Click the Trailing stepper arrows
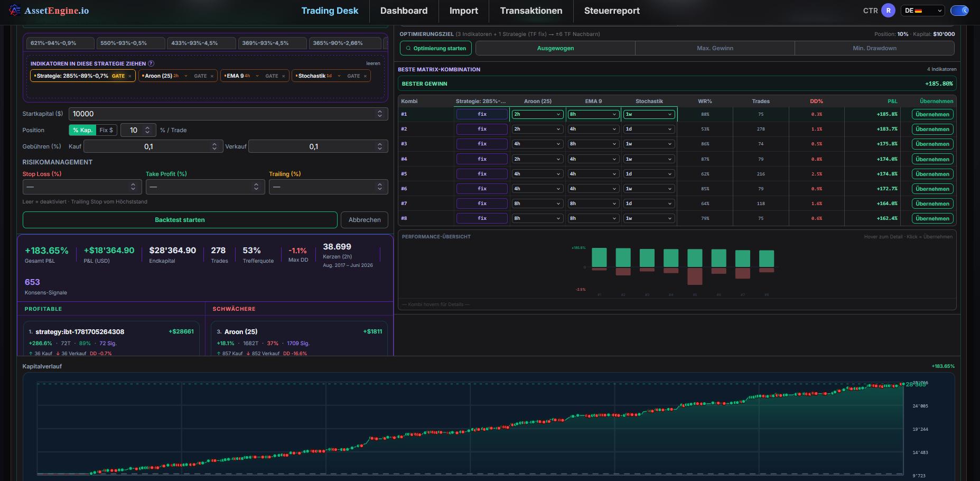Screen dimensions: 980x481 tap(380, 187)
